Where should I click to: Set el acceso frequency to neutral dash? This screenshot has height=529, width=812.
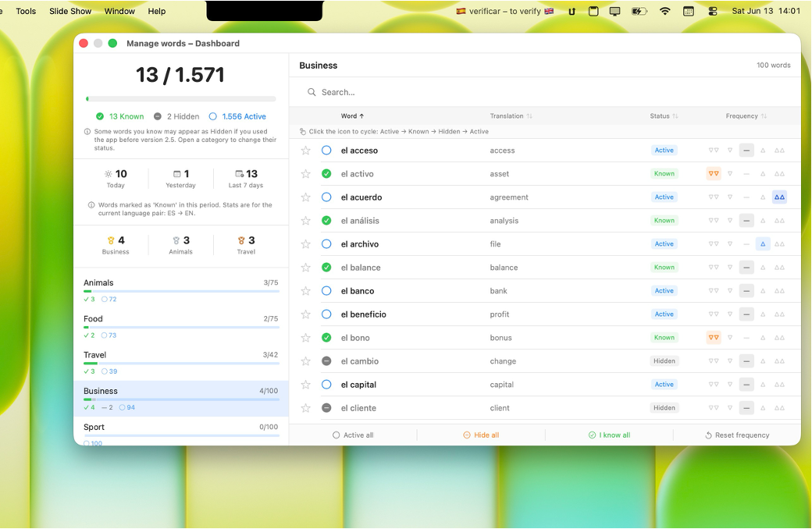(x=746, y=151)
